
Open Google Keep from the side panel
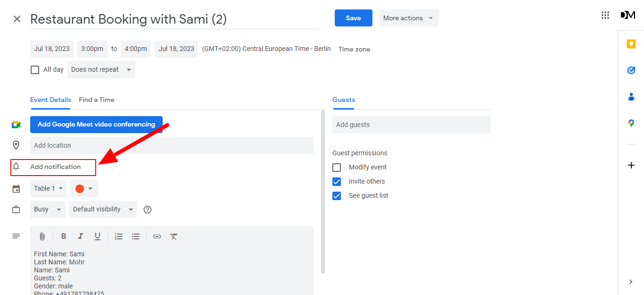(x=631, y=44)
